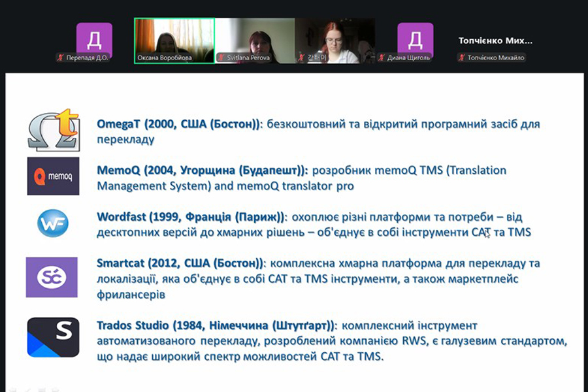
Task: Click the muted microphone icon next to Перепадя Д.О.
Action: coord(60,57)
